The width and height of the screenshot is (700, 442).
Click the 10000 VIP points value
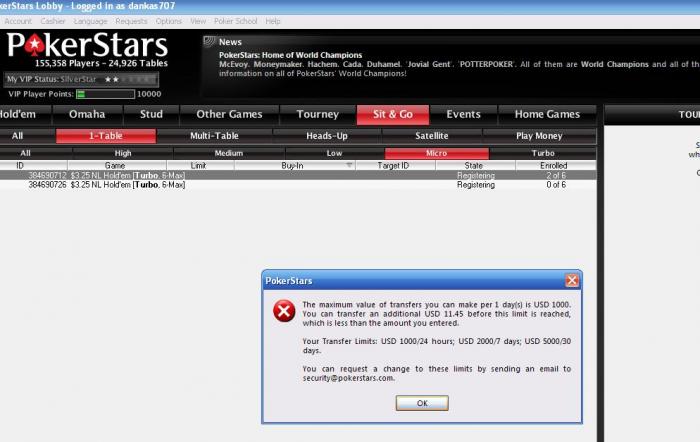149,94
